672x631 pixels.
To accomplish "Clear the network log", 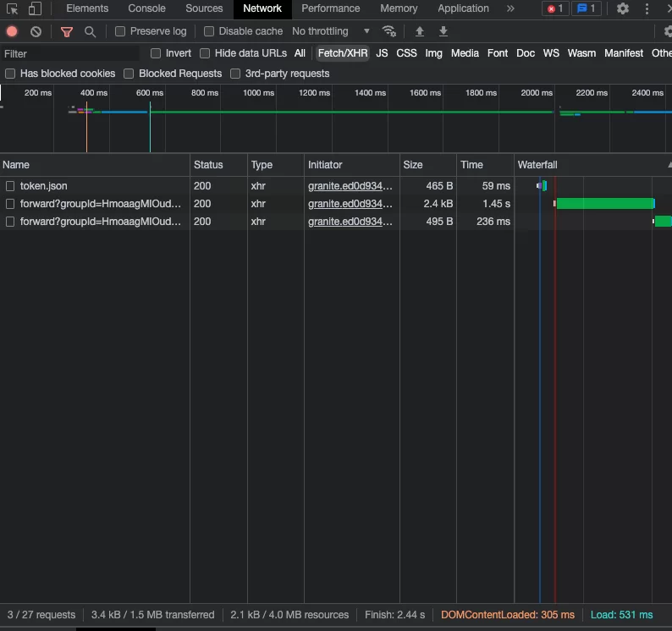I will [36, 31].
